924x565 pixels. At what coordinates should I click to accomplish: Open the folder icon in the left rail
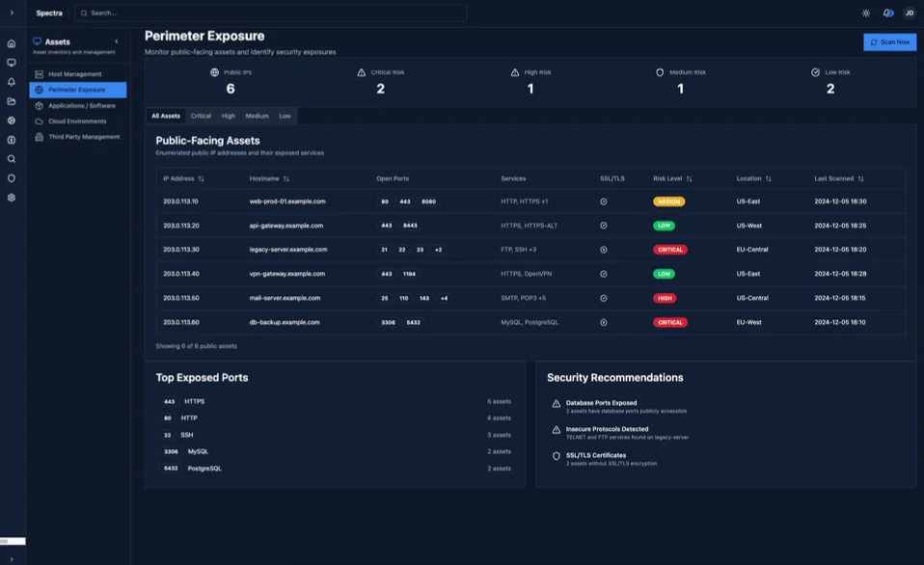point(11,101)
